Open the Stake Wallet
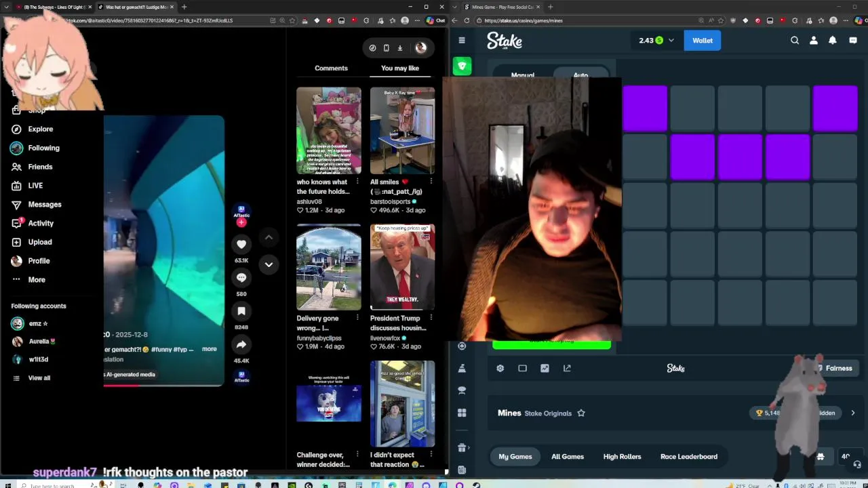The width and height of the screenshot is (868, 488). pyautogui.click(x=703, y=41)
